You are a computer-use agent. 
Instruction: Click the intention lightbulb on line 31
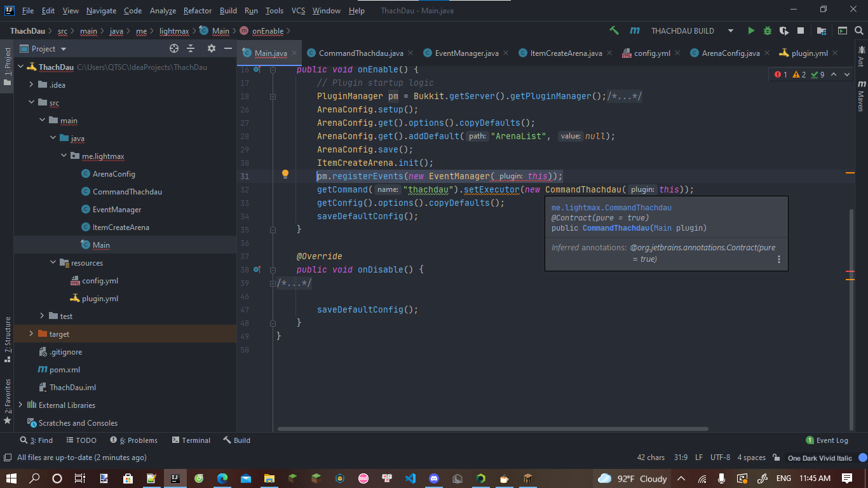[x=285, y=174]
